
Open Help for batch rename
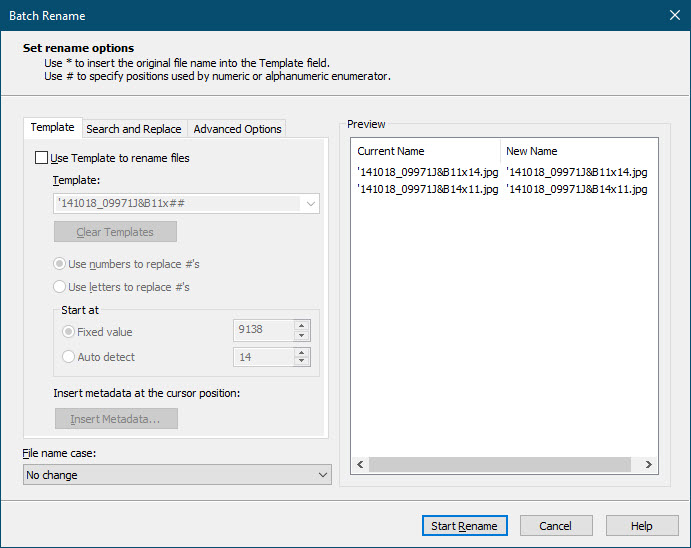click(x=642, y=526)
